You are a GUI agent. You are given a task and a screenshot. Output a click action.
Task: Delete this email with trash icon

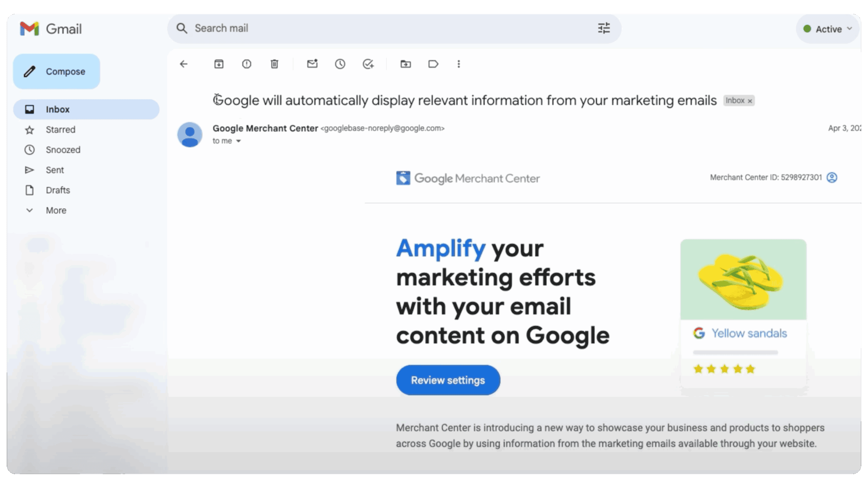[274, 64]
